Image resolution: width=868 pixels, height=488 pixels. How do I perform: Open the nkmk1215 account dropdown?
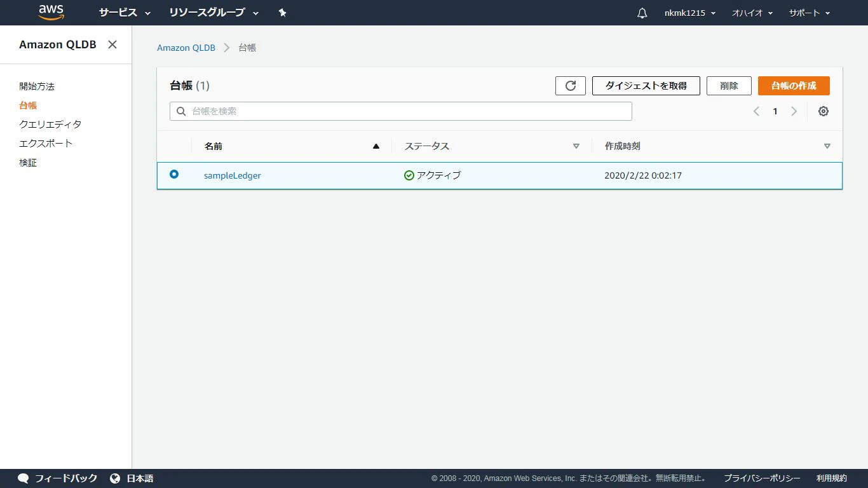(x=690, y=13)
